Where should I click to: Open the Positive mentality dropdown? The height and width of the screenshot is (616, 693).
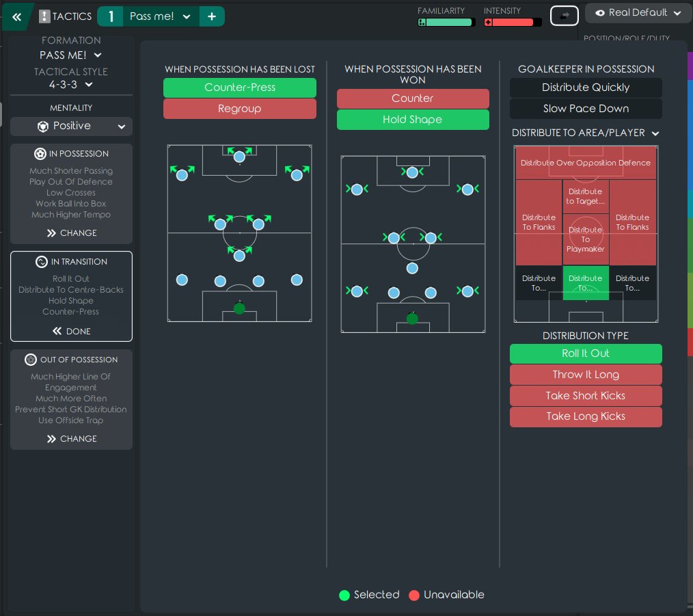click(71, 126)
